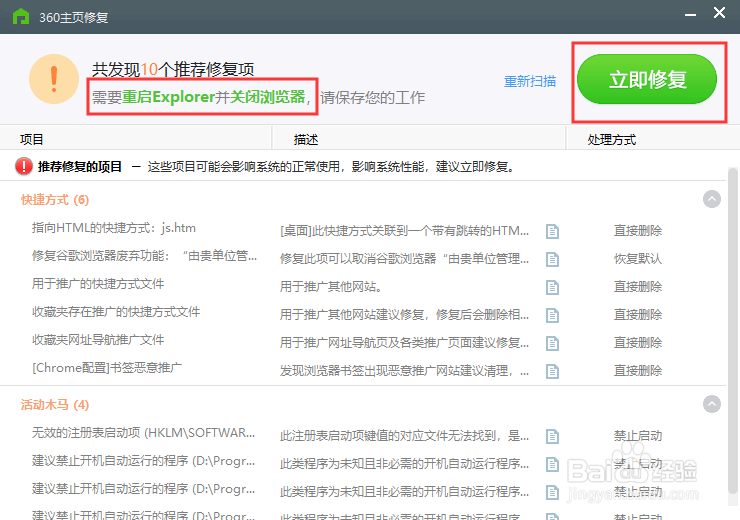Select item 用于推广的快捷方式文件
Viewport: 740px width, 520px height.
point(98,284)
